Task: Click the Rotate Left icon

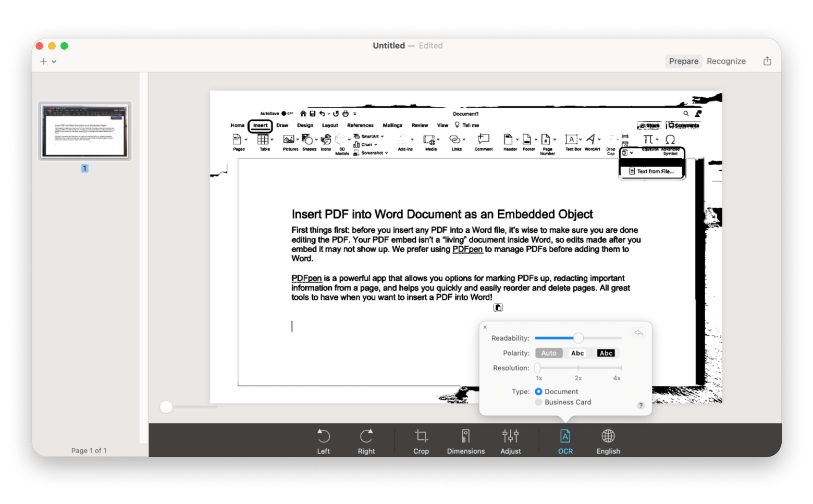Action: tap(323, 436)
